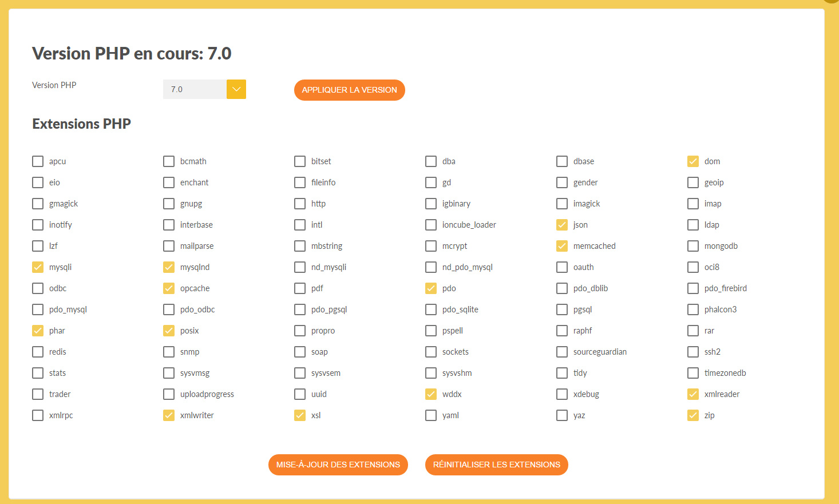
Task: Enable the xdebug extension
Action: pos(562,394)
